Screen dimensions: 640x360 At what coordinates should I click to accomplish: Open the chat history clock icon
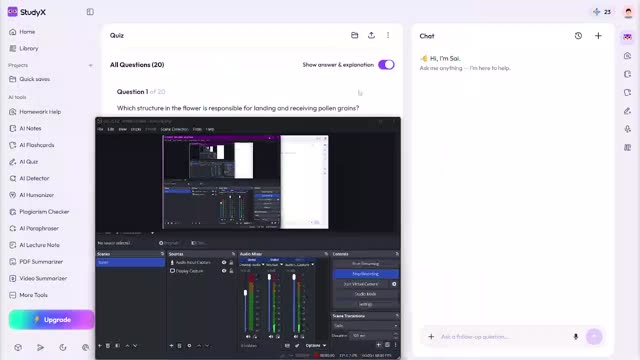point(578,36)
